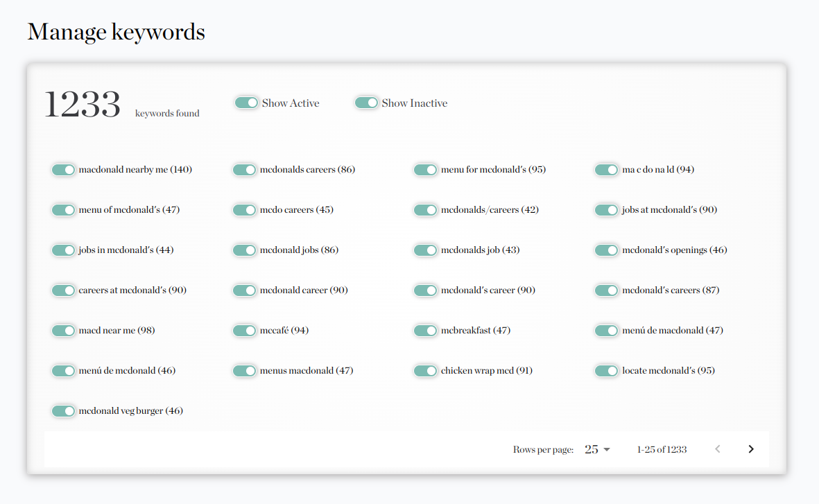Click the 'keywords found' text
819x504 pixels.
(167, 113)
